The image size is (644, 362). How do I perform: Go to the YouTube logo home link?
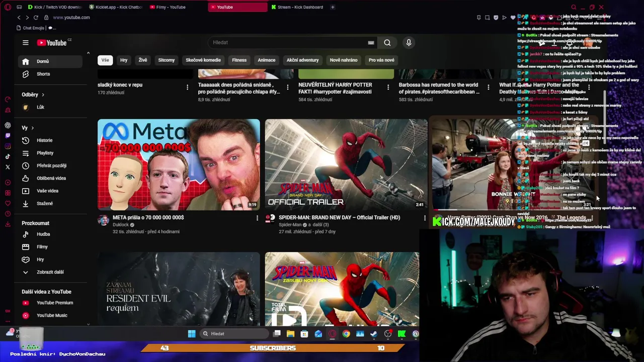coord(52,43)
